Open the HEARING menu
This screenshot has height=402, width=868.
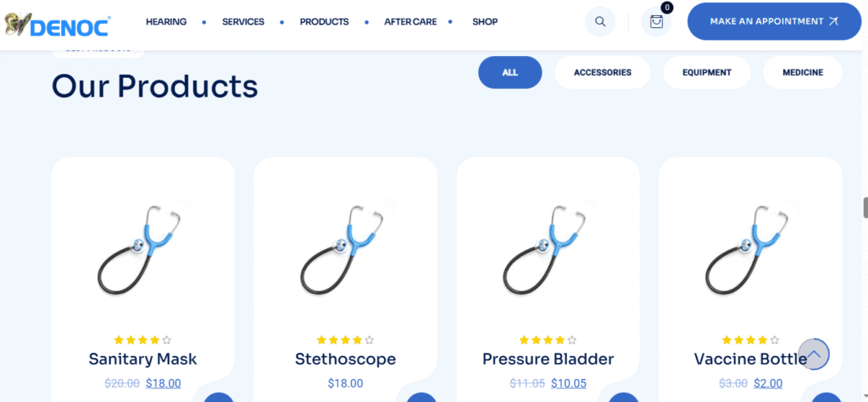(166, 22)
